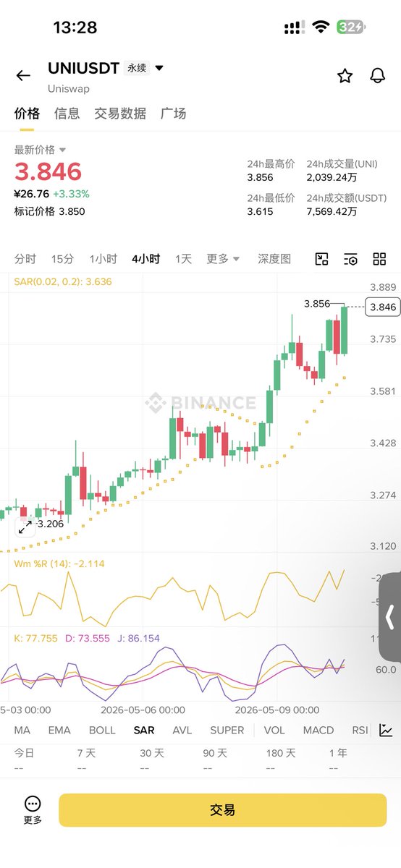This screenshot has width=401, height=868.
Task: Toggle the RSI sub-indicator
Action: 360,731
